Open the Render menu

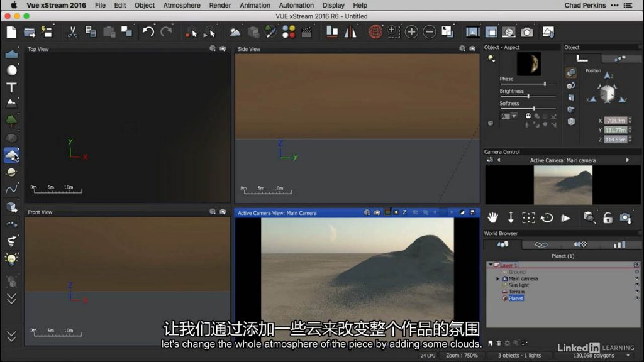pyautogui.click(x=220, y=5)
